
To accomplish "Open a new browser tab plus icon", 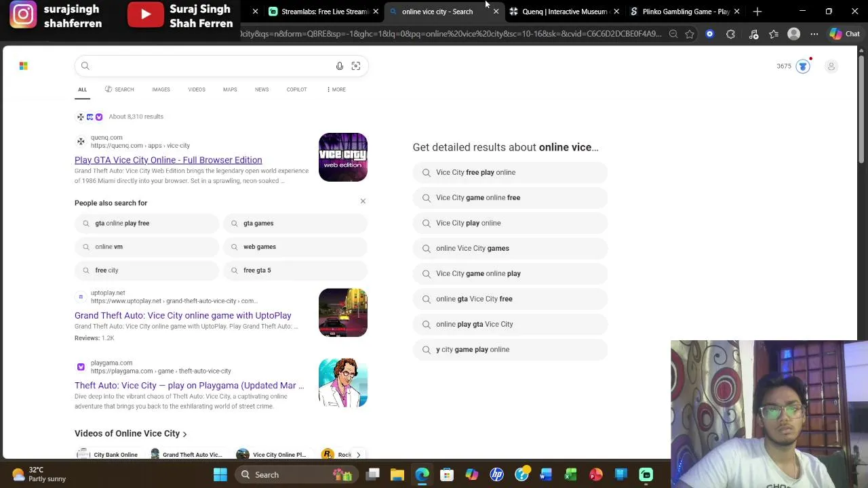I will point(757,12).
